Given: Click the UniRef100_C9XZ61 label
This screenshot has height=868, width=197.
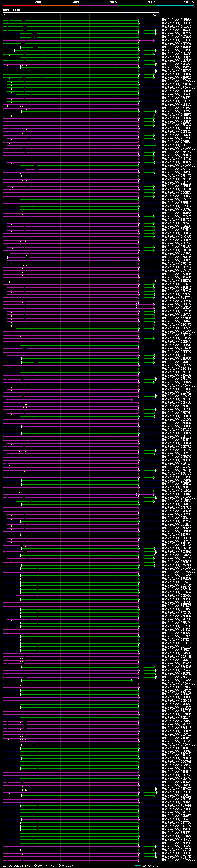Looking at the screenshot, I should tap(177, 467).
